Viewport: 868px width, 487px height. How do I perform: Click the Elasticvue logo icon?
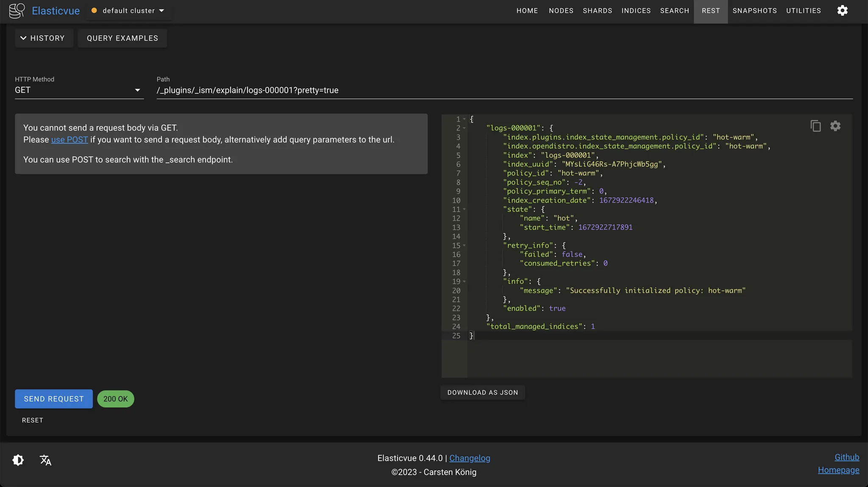(17, 11)
